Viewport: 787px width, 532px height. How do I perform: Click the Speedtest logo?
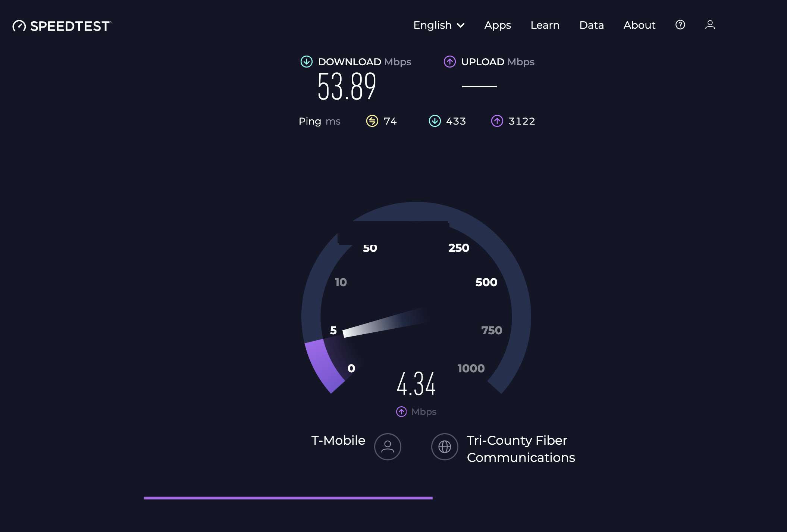[x=62, y=26]
